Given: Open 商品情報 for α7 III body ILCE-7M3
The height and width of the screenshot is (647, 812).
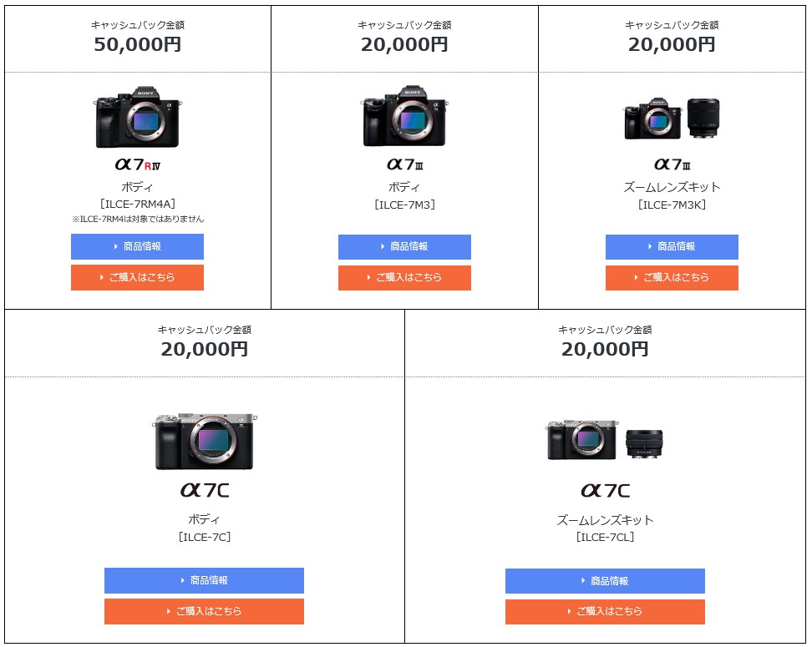Looking at the screenshot, I should [x=404, y=247].
